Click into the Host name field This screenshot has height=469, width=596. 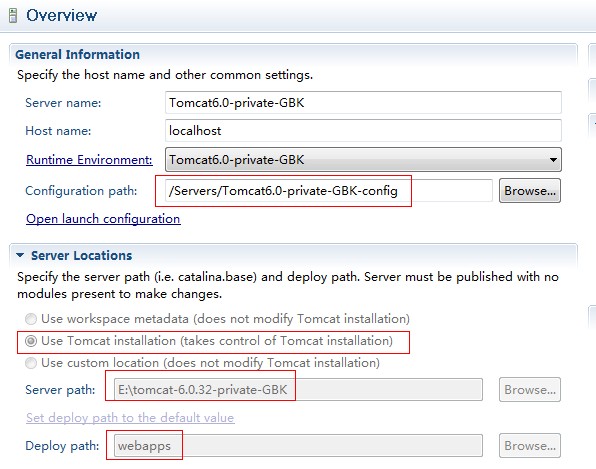(363, 131)
